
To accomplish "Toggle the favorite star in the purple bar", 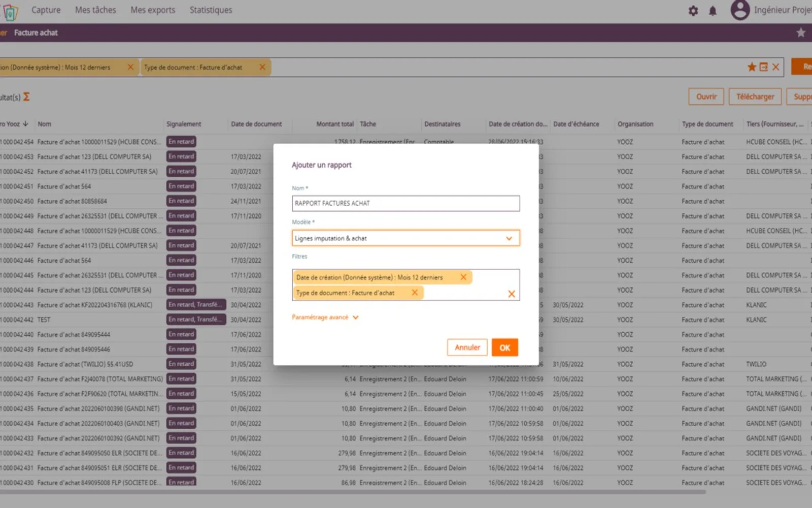I will coord(801,33).
